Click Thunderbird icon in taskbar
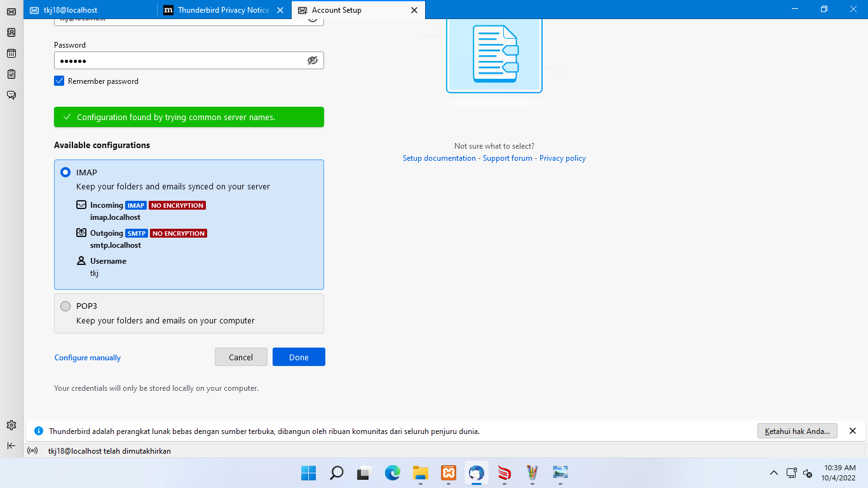The width and height of the screenshot is (868, 488). tap(477, 473)
